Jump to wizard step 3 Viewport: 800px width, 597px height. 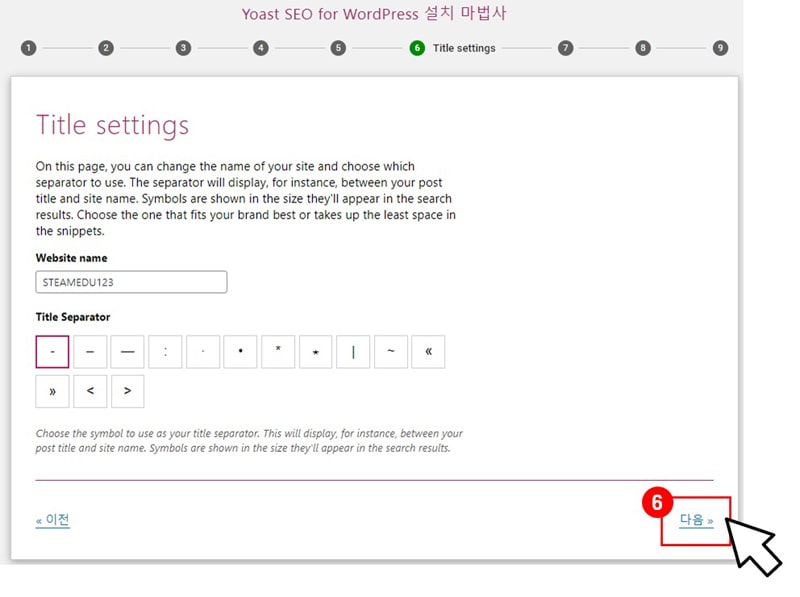click(x=183, y=48)
